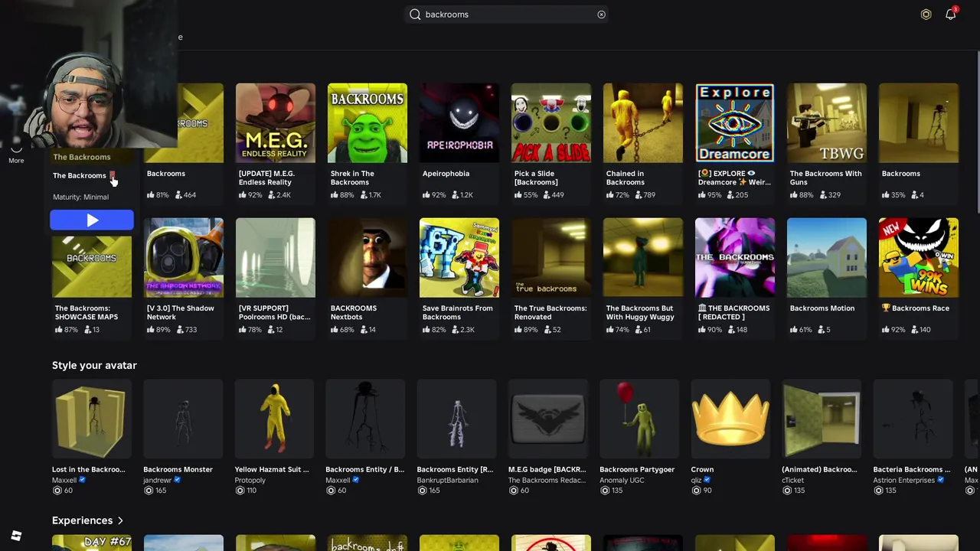The width and height of the screenshot is (980, 551).
Task: Click The Backrooms hover card title
Action: click(x=80, y=175)
